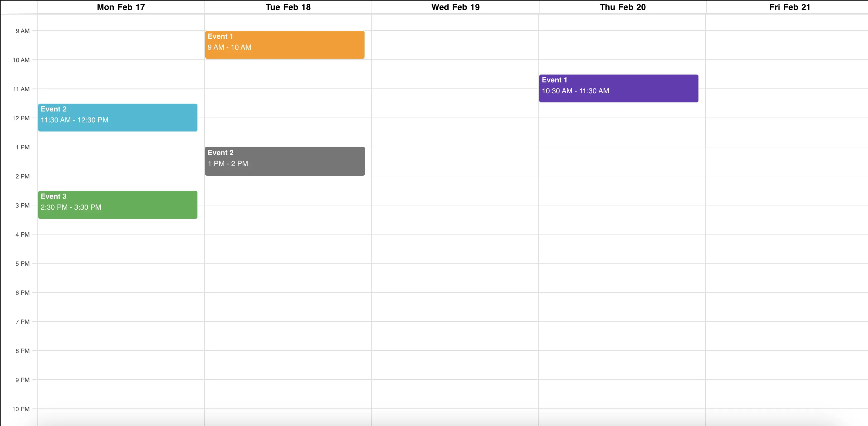Click the empty Wednesday slot at 7 AM area
868x426 pixels.
tap(455, 20)
